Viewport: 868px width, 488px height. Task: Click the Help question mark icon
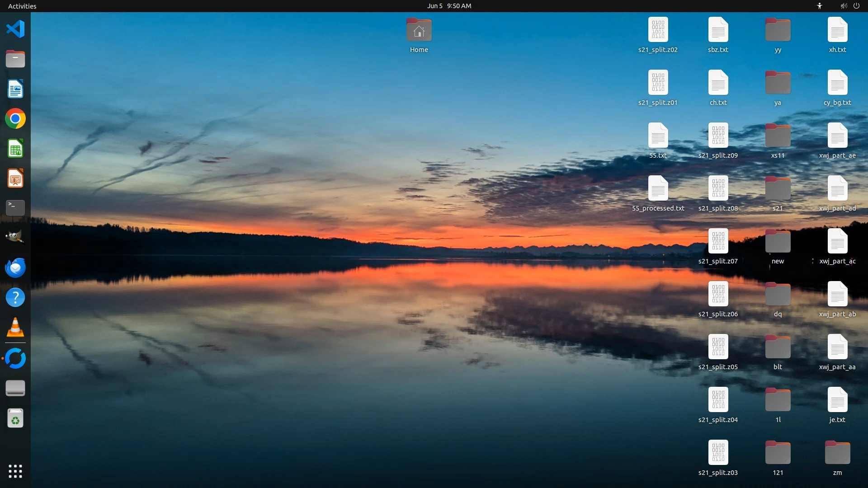pyautogui.click(x=15, y=298)
